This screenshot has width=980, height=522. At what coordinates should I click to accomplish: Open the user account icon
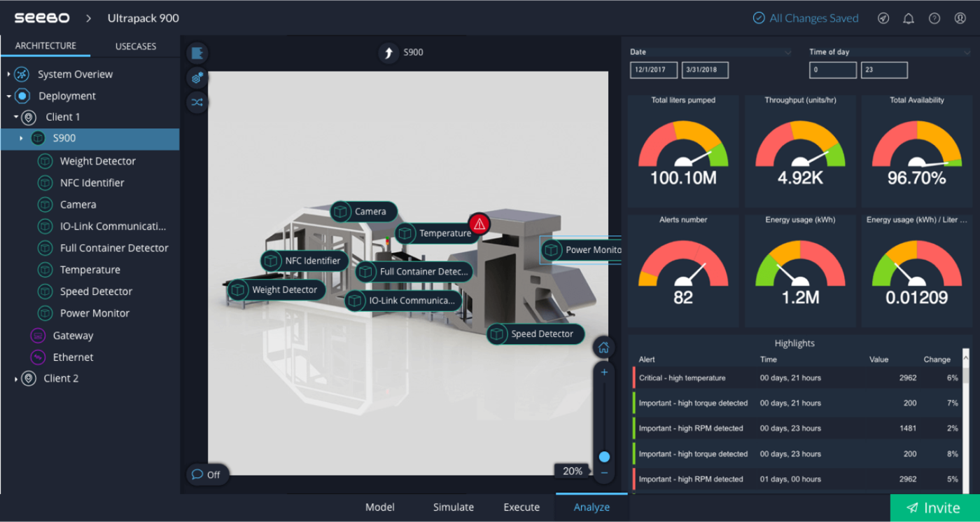(x=960, y=19)
